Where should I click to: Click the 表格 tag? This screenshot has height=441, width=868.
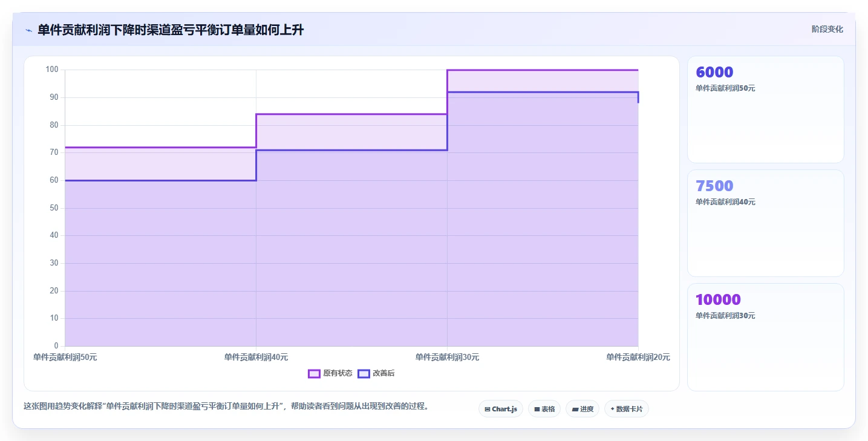coord(544,409)
